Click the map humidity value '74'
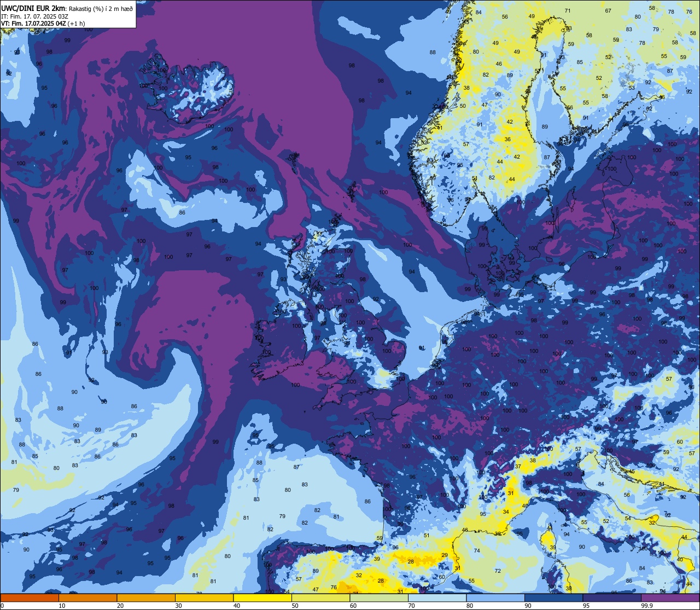The height and width of the screenshot is (610, 700). [477, 551]
